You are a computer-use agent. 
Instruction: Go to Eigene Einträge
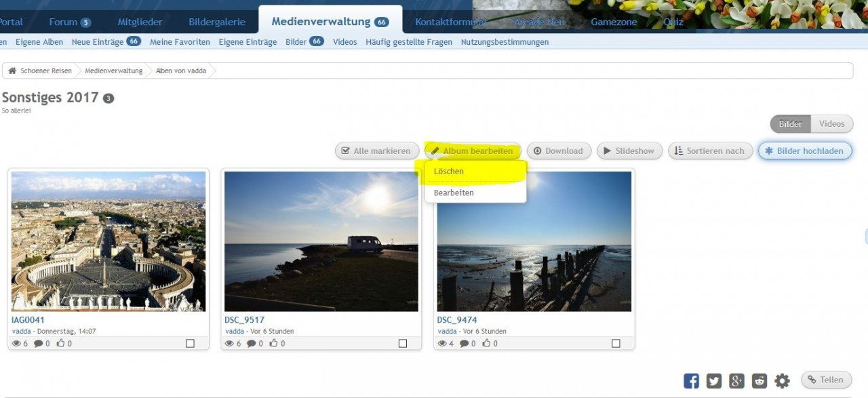(x=248, y=42)
